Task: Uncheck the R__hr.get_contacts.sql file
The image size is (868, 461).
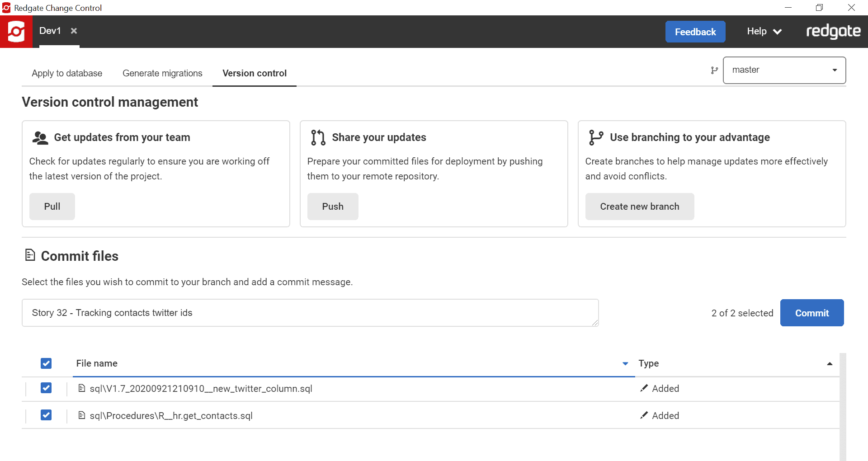Action: (46, 415)
